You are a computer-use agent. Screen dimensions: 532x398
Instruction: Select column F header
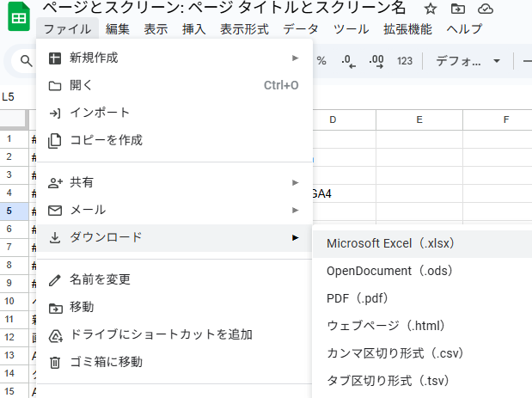[498, 119]
